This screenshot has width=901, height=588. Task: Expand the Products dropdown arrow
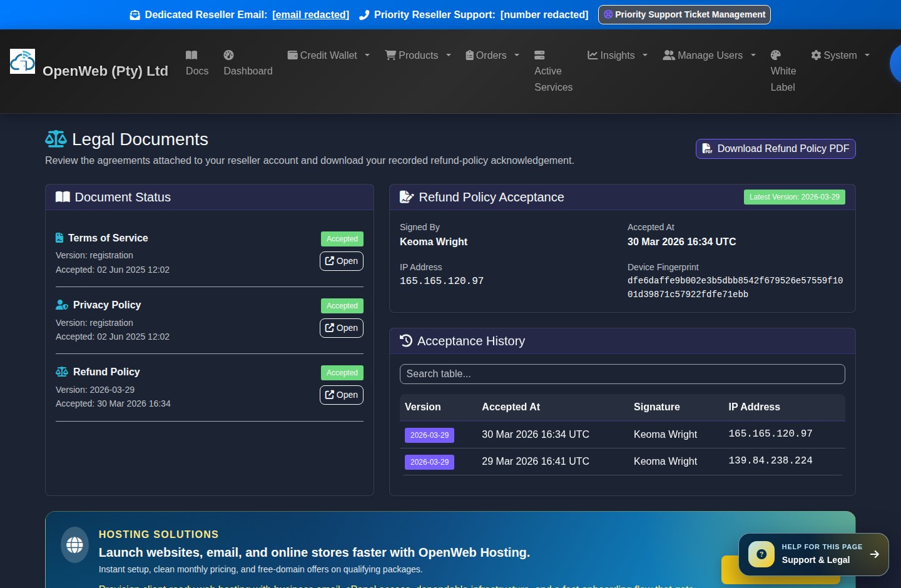pos(449,55)
